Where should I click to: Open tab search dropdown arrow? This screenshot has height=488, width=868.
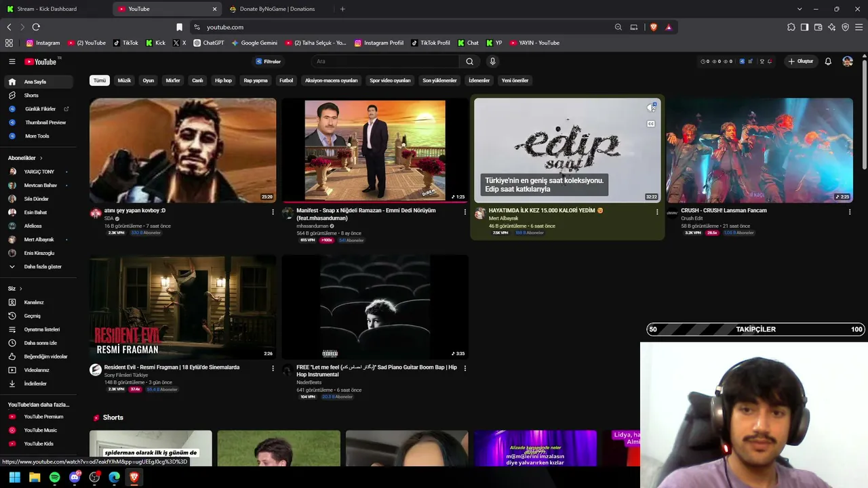click(x=800, y=9)
